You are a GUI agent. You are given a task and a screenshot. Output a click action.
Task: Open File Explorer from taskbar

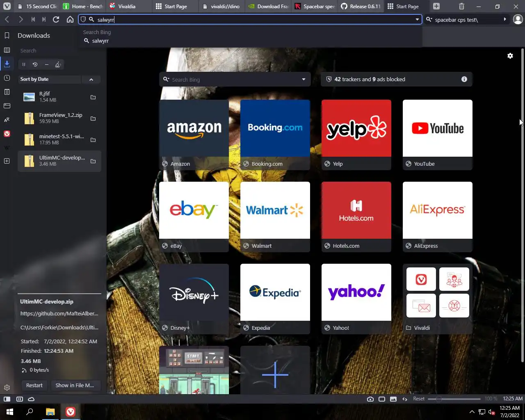(50, 412)
